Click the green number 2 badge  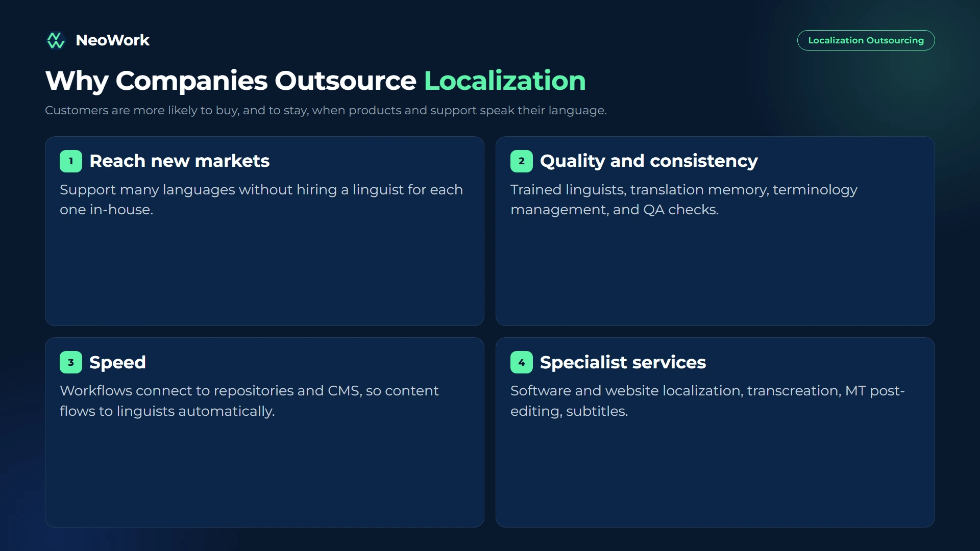coord(522,161)
